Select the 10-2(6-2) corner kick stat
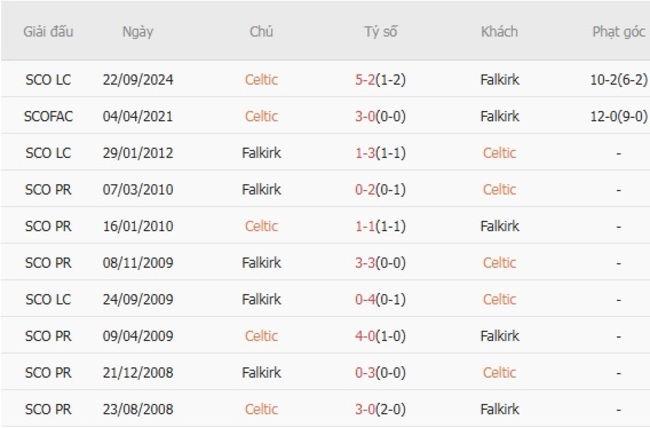The image size is (650, 428). (x=618, y=79)
